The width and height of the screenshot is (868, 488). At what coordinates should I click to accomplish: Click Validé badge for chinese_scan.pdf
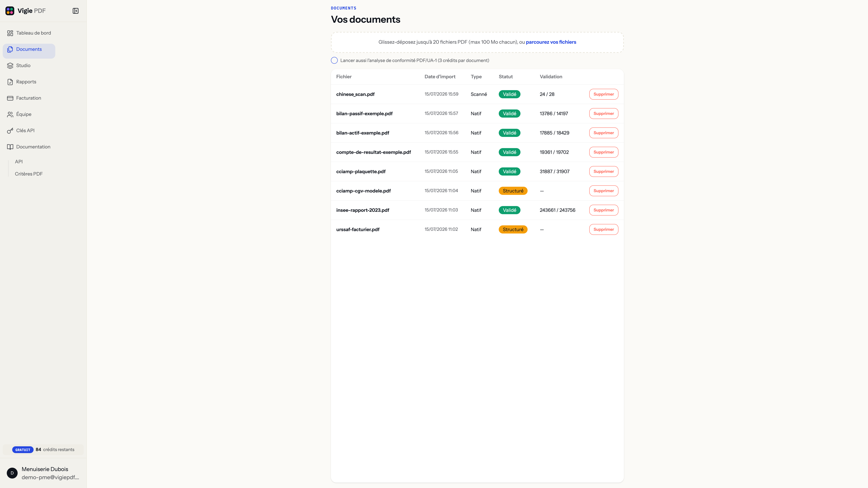[509, 94]
